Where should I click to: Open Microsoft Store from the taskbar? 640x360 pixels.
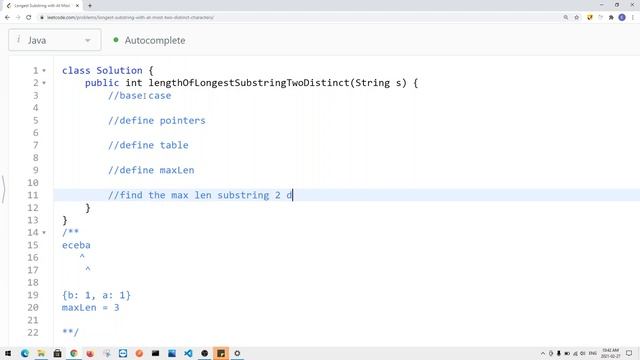pos(58,353)
